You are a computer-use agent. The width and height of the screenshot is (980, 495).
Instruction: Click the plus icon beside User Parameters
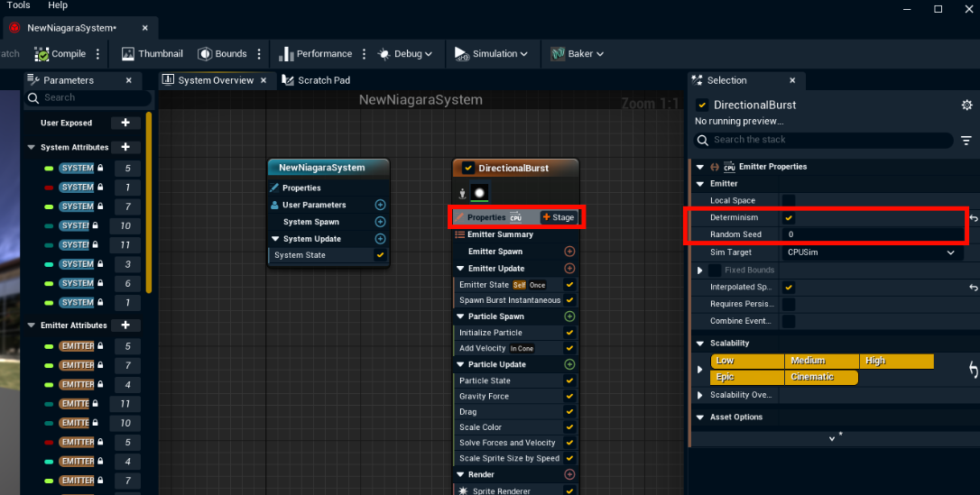point(380,205)
